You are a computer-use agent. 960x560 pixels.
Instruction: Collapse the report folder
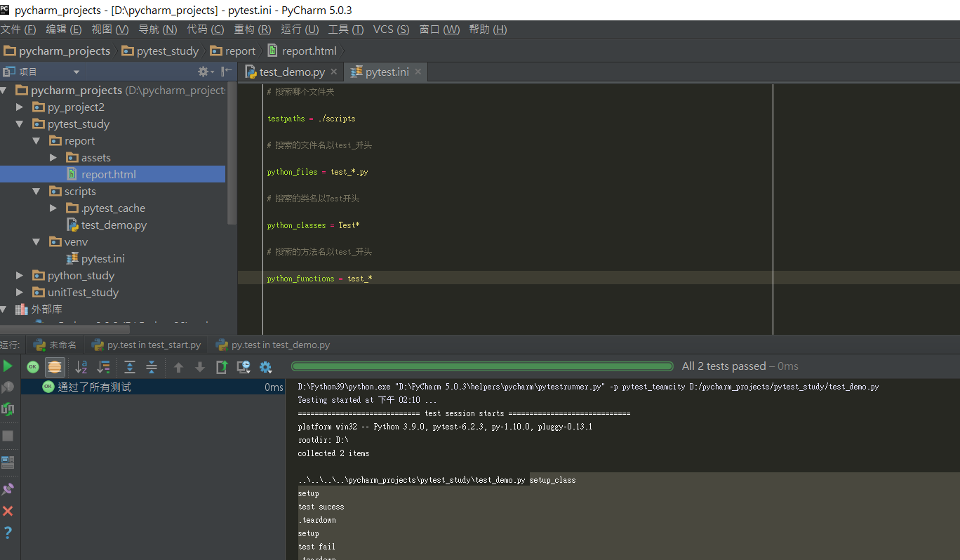tap(36, 141)
